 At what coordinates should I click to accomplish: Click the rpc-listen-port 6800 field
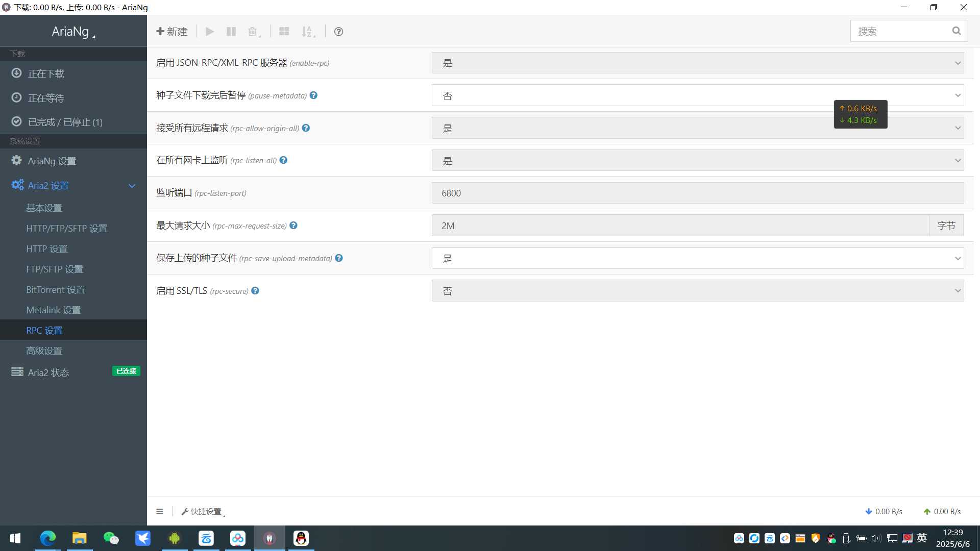pos(698,193)
